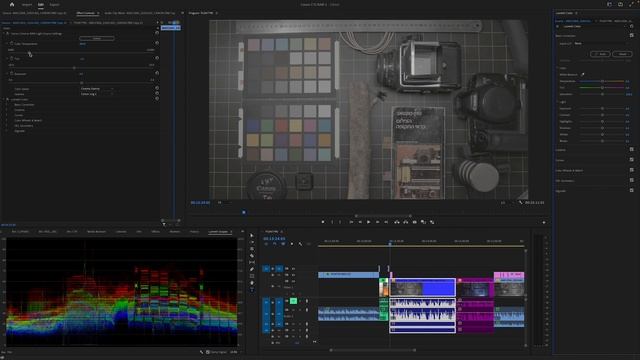
Task: Go to Out point
Action: 387,222
